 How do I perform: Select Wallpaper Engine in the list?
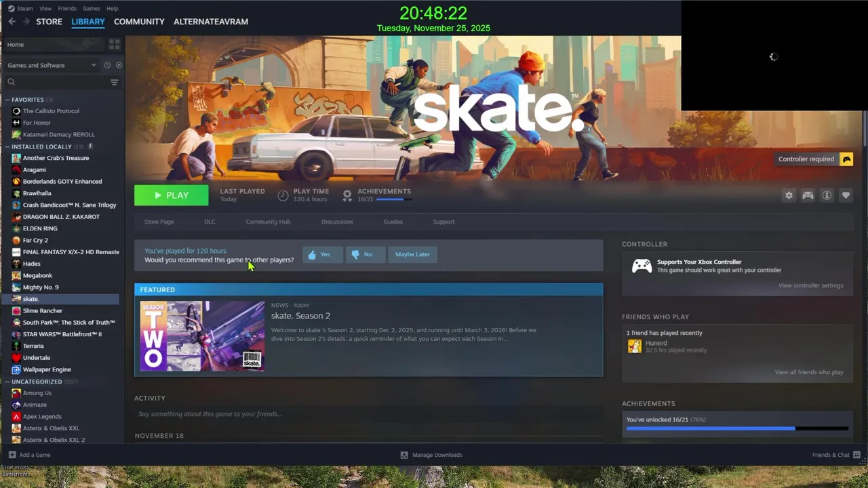coord(47,369)
